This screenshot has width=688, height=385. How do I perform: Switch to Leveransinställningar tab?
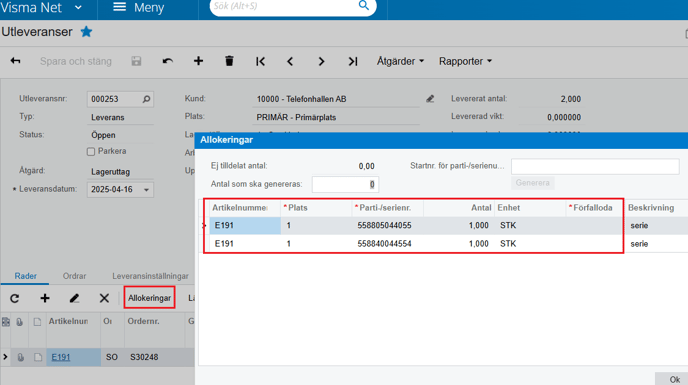150,276
